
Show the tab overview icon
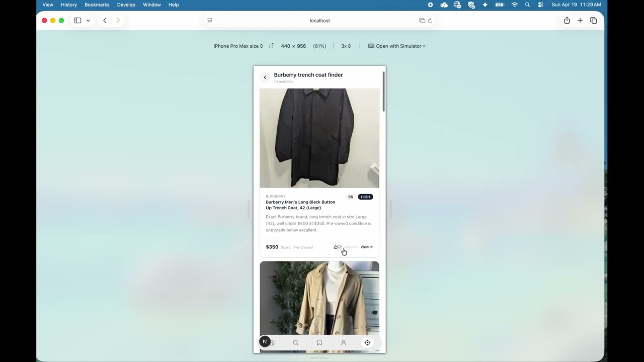pyautogui.click(x=594, y=21)
